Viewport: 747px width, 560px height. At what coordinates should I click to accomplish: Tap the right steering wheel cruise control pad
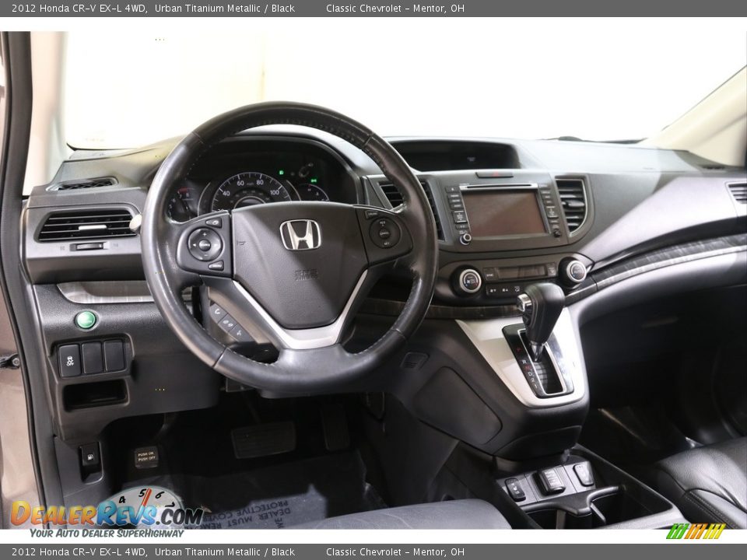384,233
